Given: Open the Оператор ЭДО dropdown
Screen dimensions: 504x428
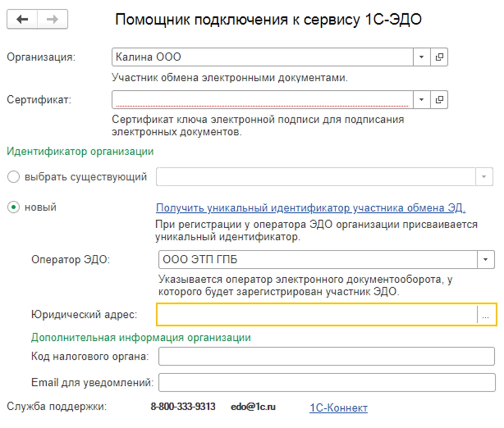Looking at the screenshot, I should tap(486, 260).
